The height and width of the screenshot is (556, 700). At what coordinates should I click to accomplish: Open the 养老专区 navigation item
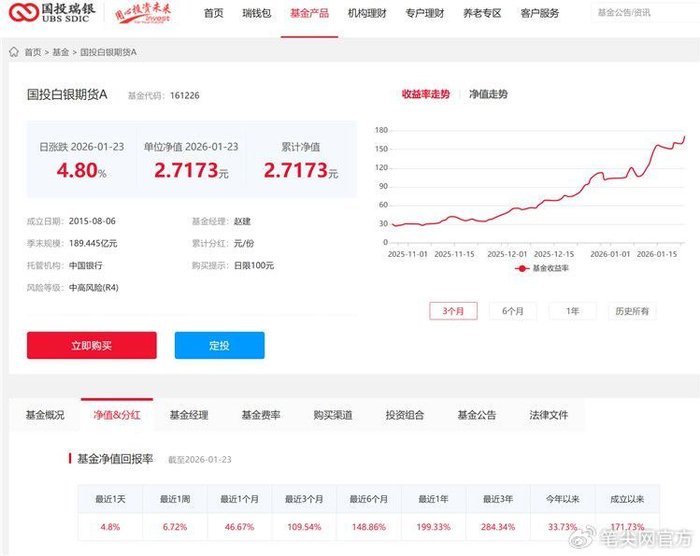[482, 13]
